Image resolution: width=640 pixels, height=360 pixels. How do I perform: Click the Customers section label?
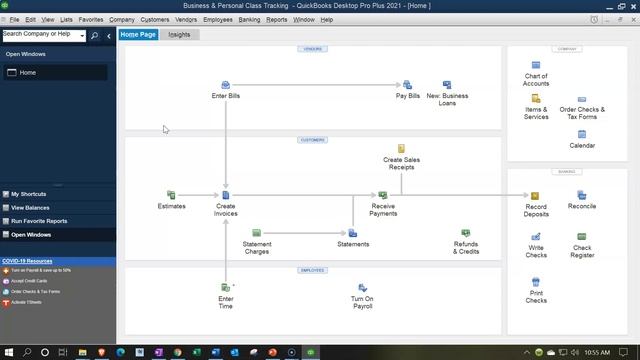312,140
